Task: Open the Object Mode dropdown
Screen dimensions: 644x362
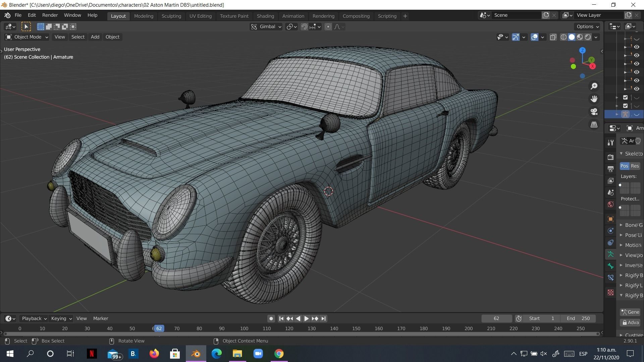Action: [x=27, y=37]
